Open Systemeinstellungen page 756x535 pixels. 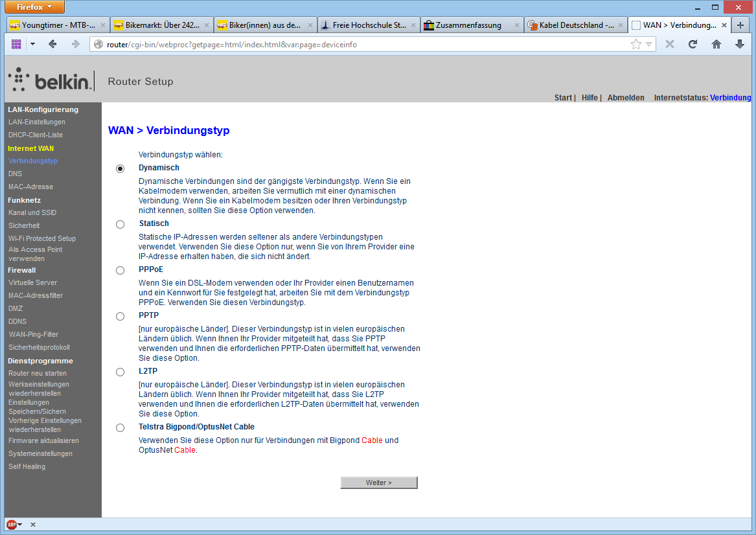pos(41,453)
